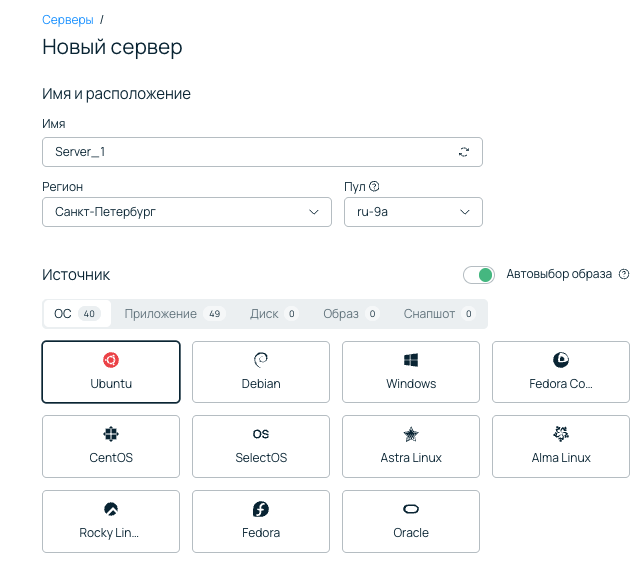The width and height of the screenshot is (639, 566).
Task: Select the Oracle card
Action: [x=411, y=521]
